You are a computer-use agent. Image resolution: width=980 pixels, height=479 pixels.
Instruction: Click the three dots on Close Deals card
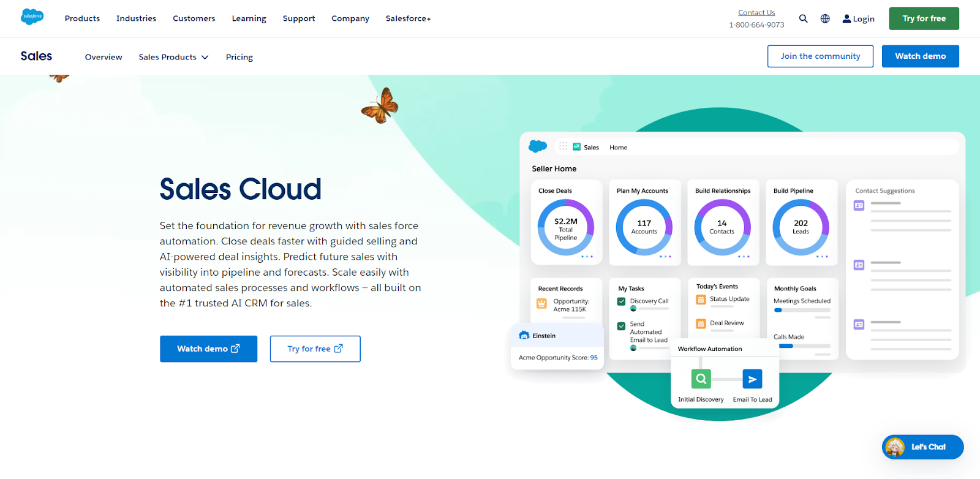587,257
